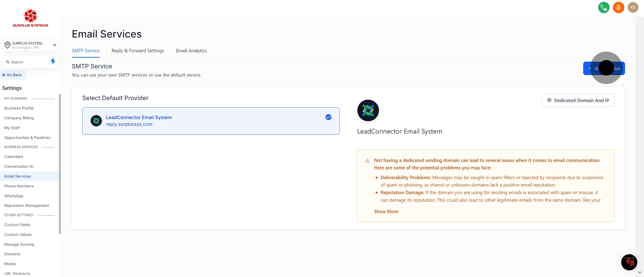644x277 pixels.
Task: Select LeadConnector Email System as default provider
Action: click(x=211, y=121)
